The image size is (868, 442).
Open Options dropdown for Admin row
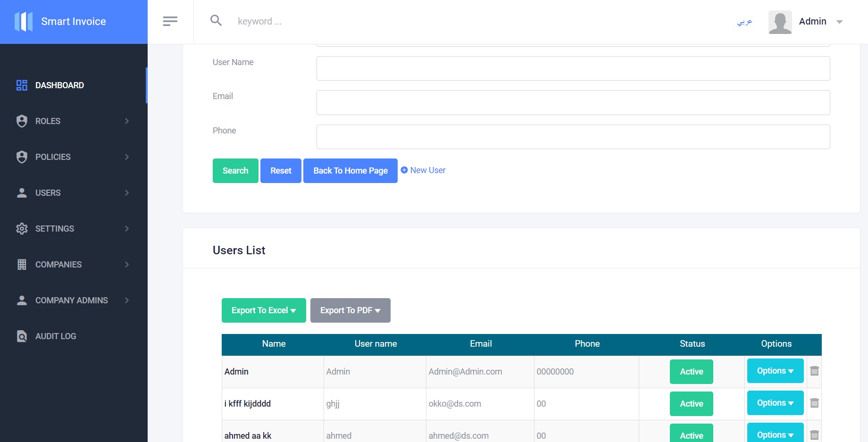[776, 371]
